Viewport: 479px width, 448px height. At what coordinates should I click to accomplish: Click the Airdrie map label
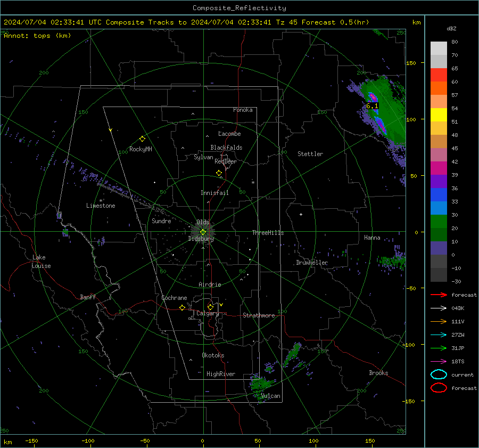[x=210, y=284]
